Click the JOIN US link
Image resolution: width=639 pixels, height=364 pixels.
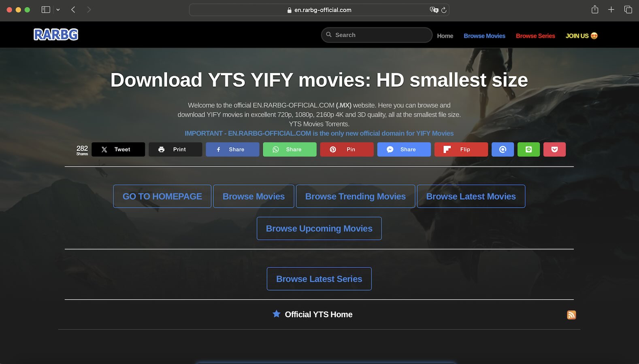pos(581,36)
